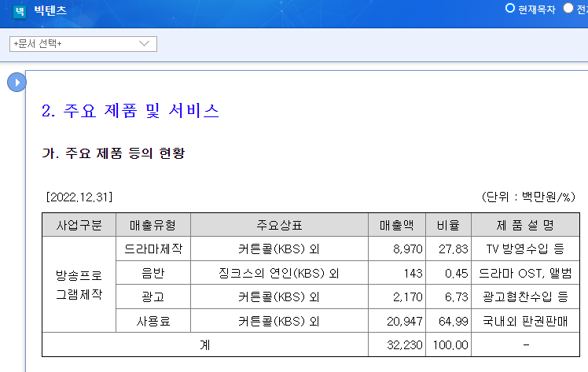This screenshot has height=372, width=588.
Task: Click the 광고 cell
Action: tap(153, 297)
